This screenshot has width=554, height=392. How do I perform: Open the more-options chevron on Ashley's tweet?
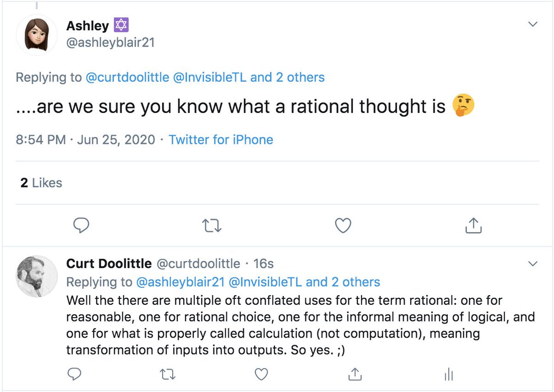click(533, 24)
